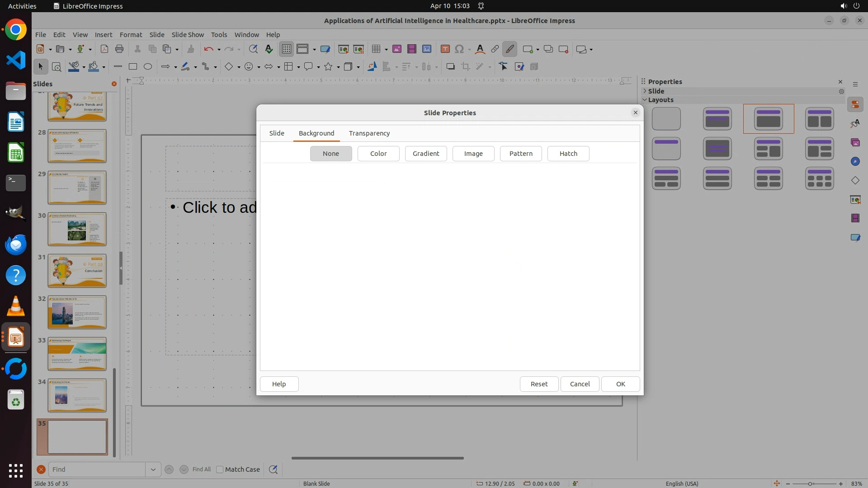Toggle the Display Grid toolbar icon
The height and width of the screenshot is (488, 868).
click(287, 49)
